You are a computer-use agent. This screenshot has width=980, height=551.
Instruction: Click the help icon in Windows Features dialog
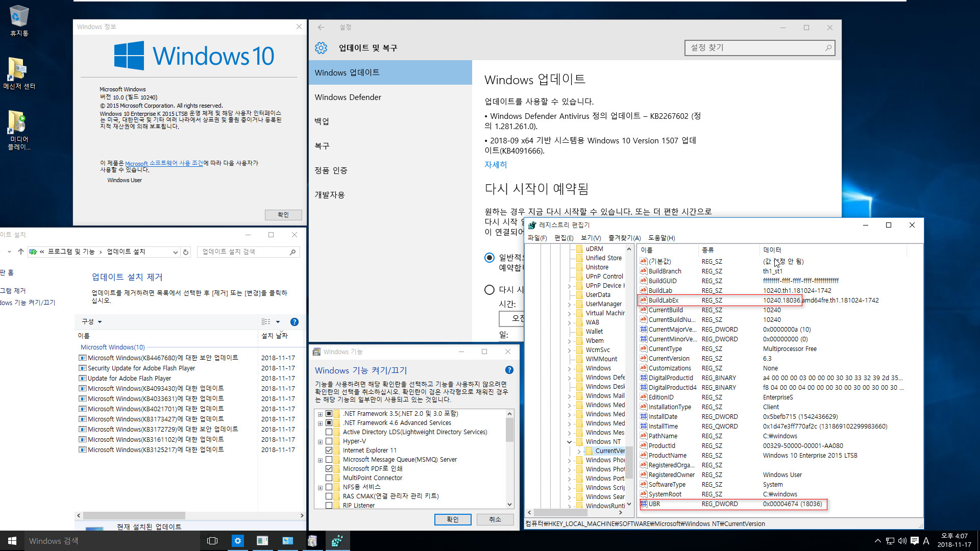click(x=509, y=370)
